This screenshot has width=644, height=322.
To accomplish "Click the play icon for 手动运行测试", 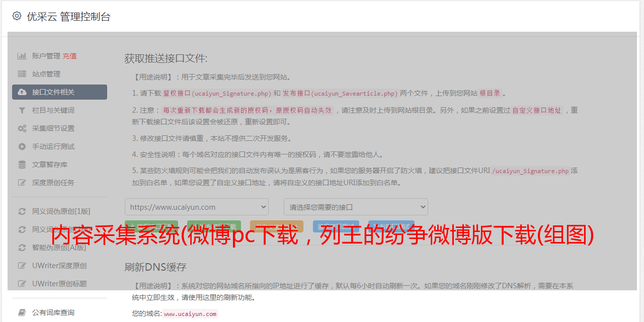I will pyautogui.click(x=22, y=146).
